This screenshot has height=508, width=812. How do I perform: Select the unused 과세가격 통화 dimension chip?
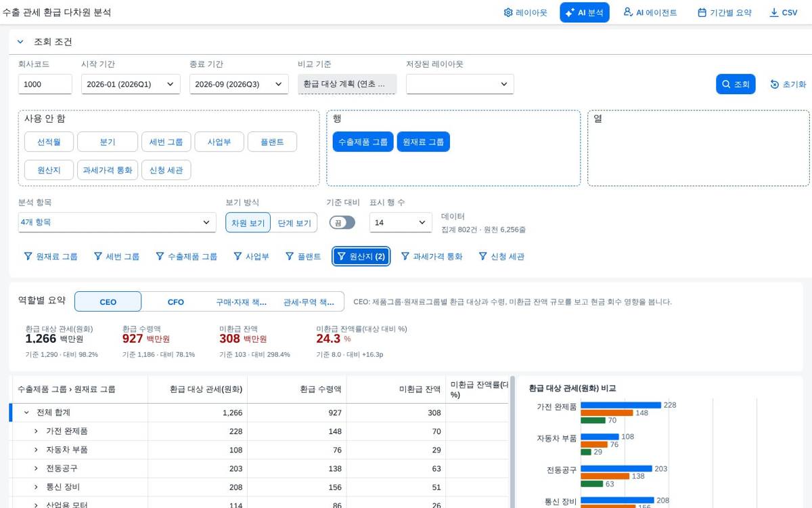point(108,170)
